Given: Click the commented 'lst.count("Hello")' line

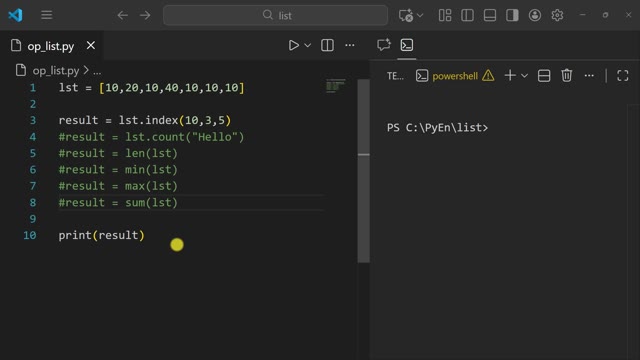Looking at the screenshot, I should pos(151,137).
